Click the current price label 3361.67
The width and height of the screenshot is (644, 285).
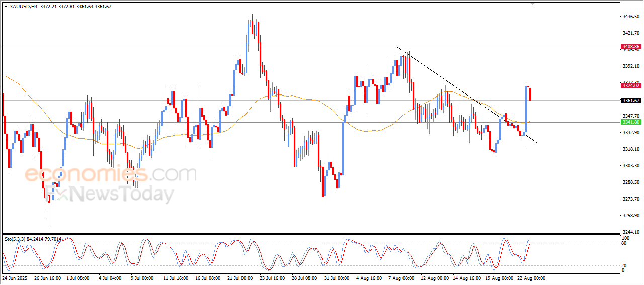(631, 101)
